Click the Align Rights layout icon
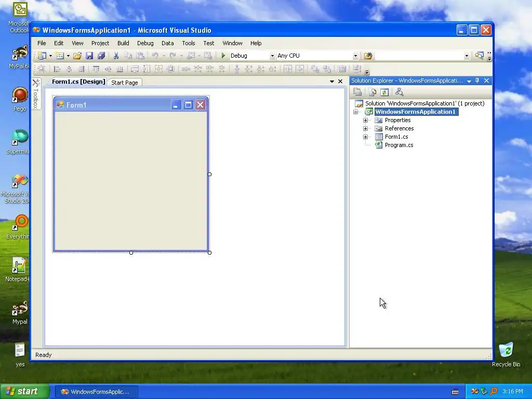 tap(81, 69)
